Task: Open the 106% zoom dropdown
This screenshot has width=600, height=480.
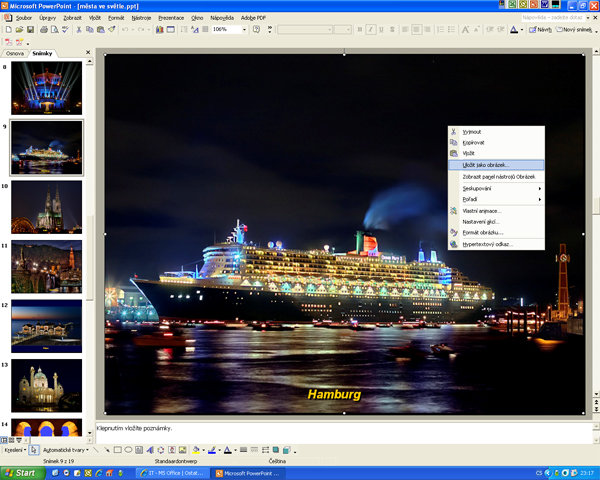Action: click(243, 30)
